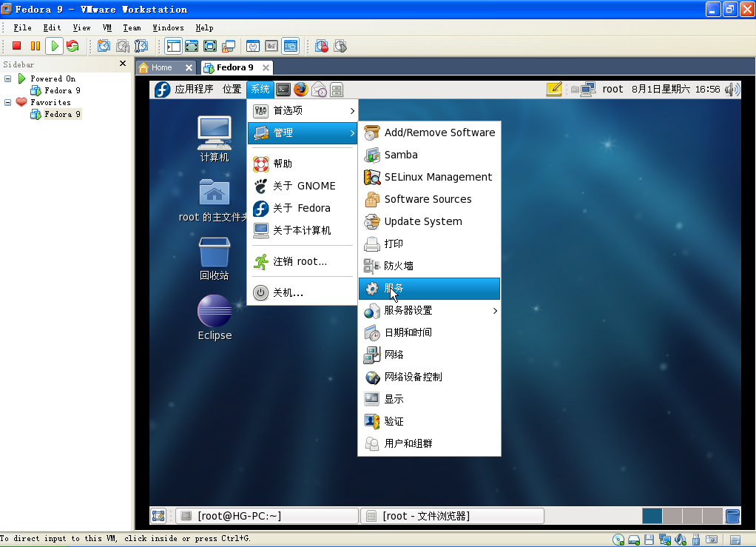Viewport: 756px width, 547px height.
Task: Click the 计算机 desktop icon
Action: click(215, 139)
